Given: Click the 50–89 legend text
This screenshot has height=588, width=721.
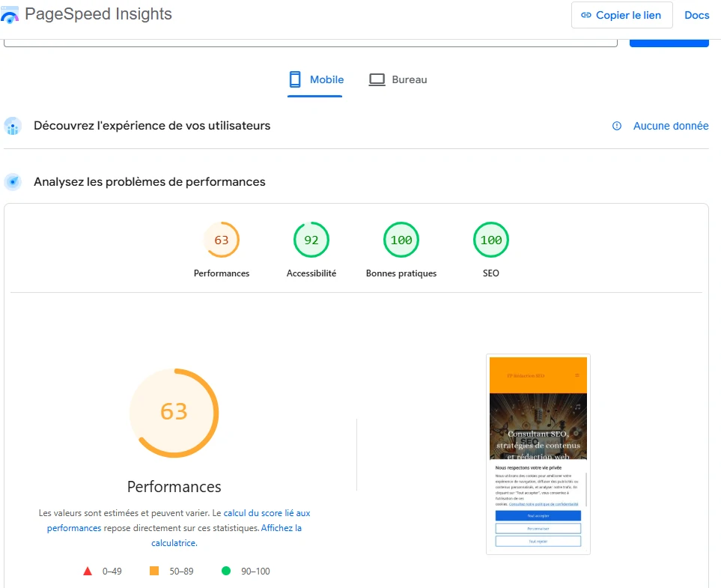Looking at the screenshot, I should coord(182,572).
